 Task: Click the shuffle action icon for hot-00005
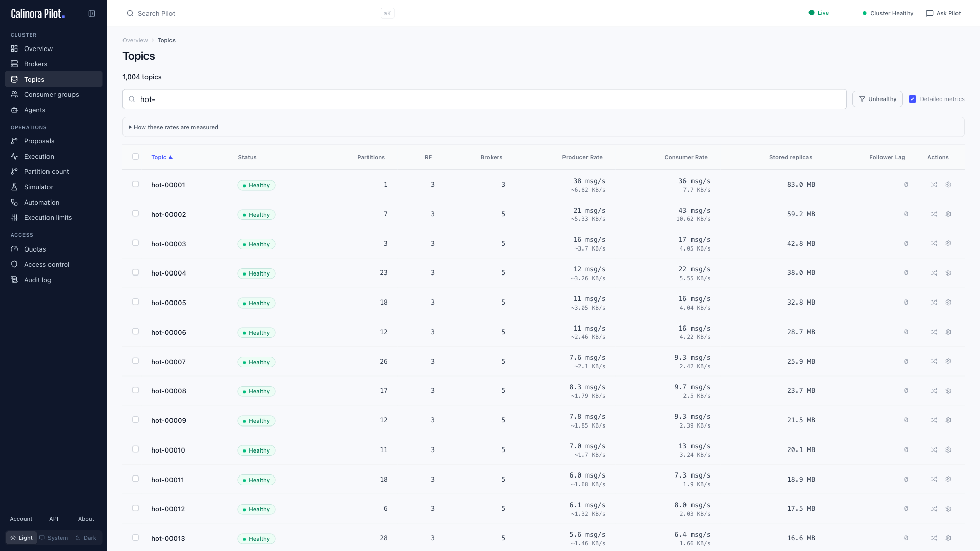[934, 303]
